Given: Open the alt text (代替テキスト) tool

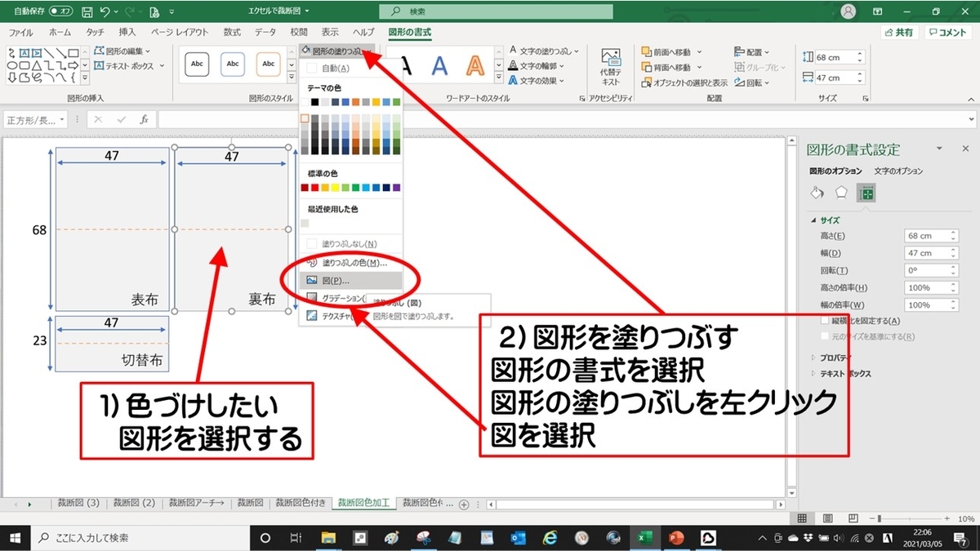Looking at the screenshot, I should pyautogui.click(x=610, y=68).
